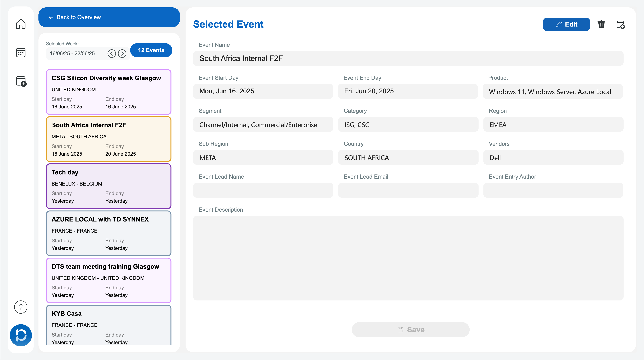Screen dimensions: 644x360
Task: Open the Home icon in sidebar
Action: (21, 24)
